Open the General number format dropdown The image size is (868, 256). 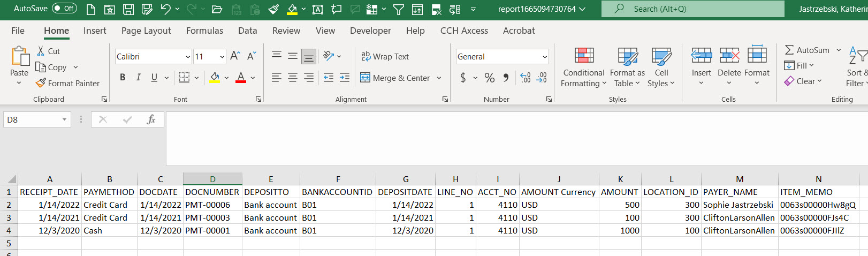tap(545, 57)
